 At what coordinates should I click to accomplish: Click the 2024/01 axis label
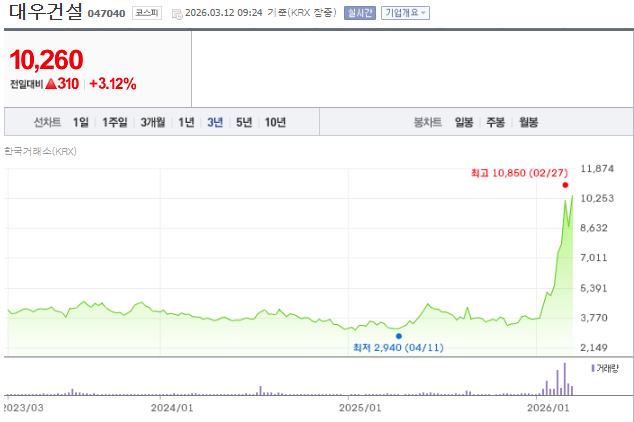click(172, 407)
